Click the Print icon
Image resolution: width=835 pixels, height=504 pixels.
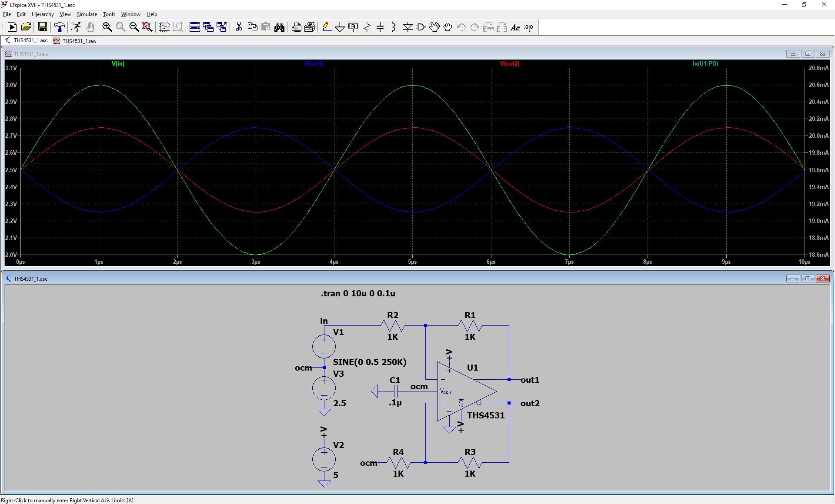(296, 27)
